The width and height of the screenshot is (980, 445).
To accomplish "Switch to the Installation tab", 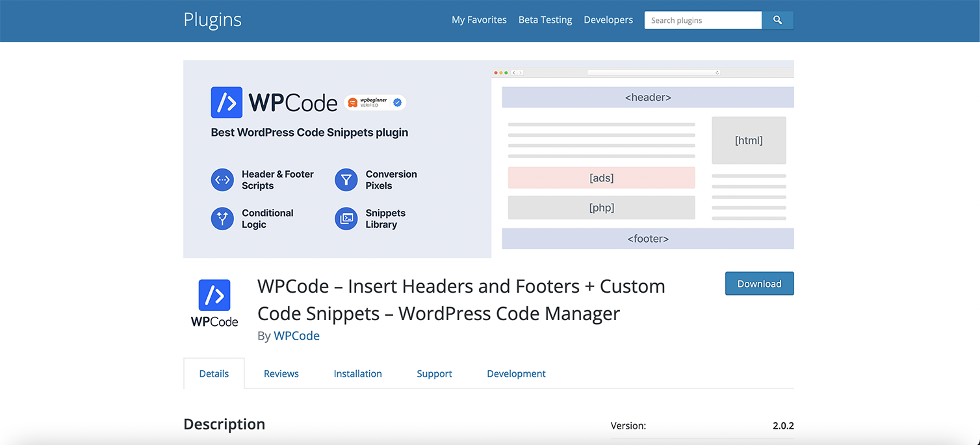I will pos(358,373).
